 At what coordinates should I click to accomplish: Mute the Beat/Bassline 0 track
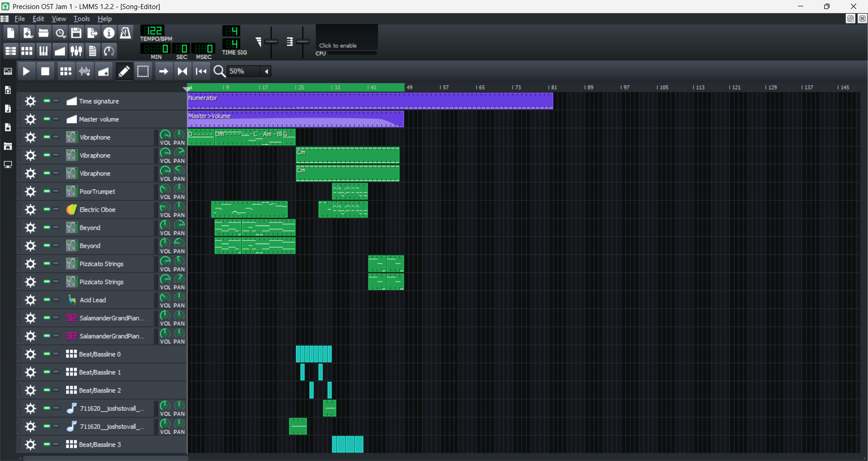click(x=47, y=354)
